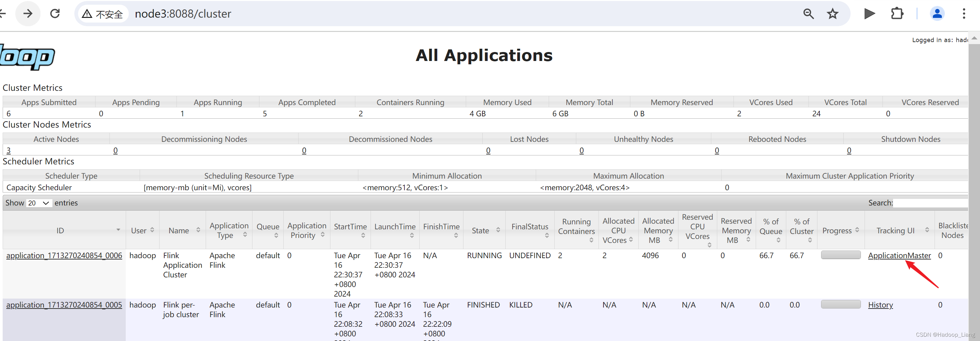Click the media play icon in the toolbar
980x341 pixels.
click(x=869, y=14)
